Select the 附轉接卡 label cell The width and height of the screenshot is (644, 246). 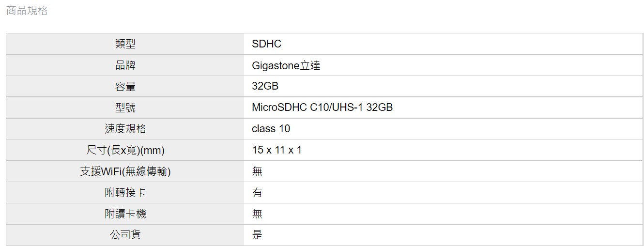click(x=125, y=193)
